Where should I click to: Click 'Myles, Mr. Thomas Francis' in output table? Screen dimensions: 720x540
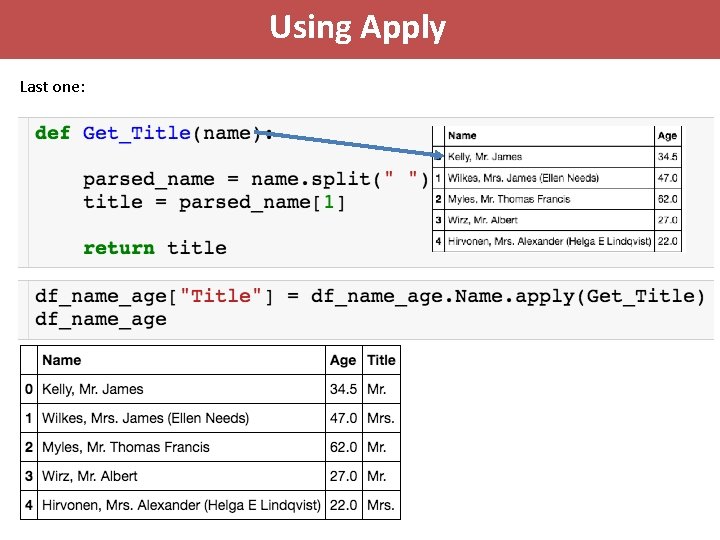[x=126, y=447]
